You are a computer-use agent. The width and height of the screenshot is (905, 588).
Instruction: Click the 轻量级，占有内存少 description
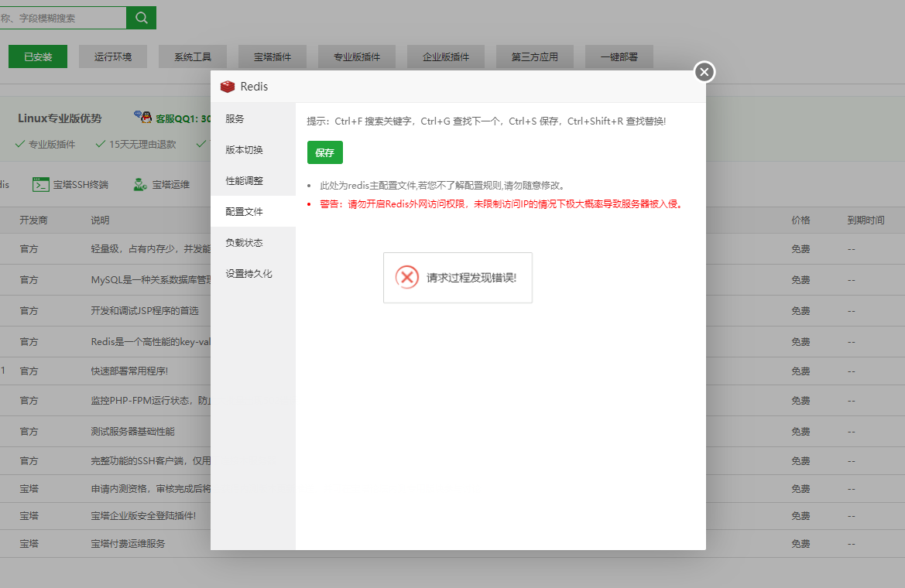[x=151, y=248]
